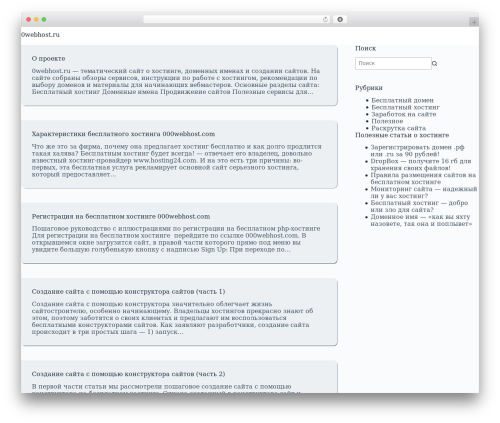Viewport: 500px width, 423px height.
Task: Select the Полезное category
Action: click(387, 121)
